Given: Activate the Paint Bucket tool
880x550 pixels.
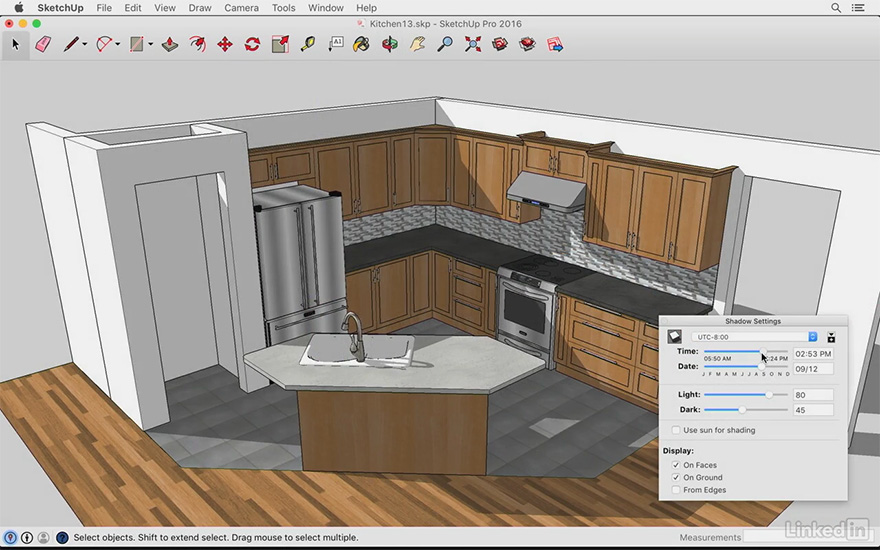Looking at the screenshot, I should click(x=362, y=44).
